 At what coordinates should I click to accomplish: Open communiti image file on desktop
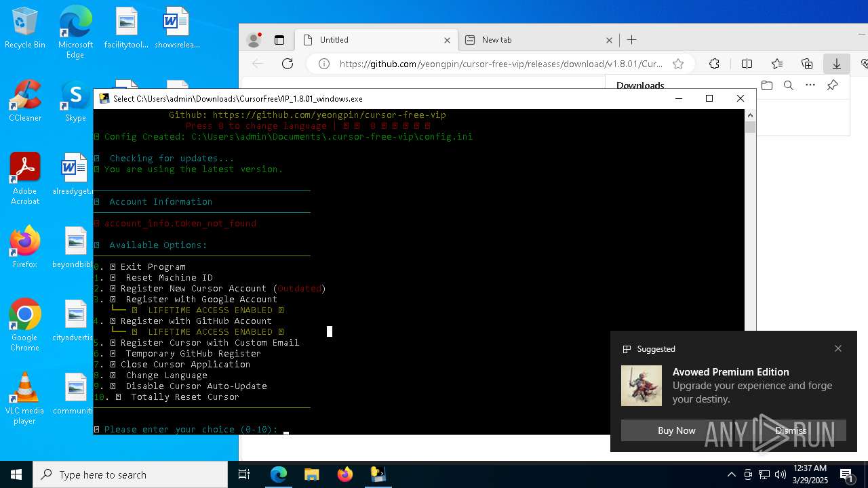(73, 393)
